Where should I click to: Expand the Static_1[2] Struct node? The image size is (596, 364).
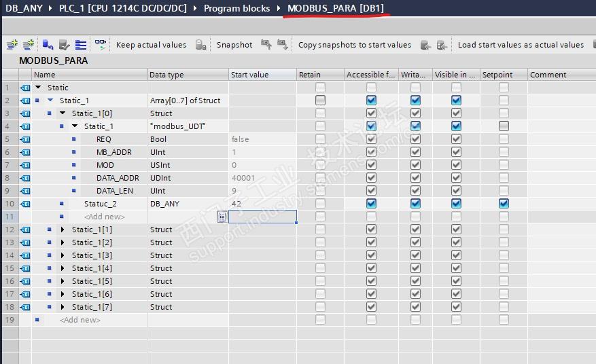point(63,242)
